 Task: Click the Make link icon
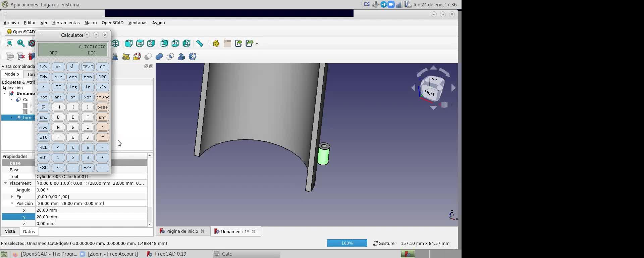238,43
